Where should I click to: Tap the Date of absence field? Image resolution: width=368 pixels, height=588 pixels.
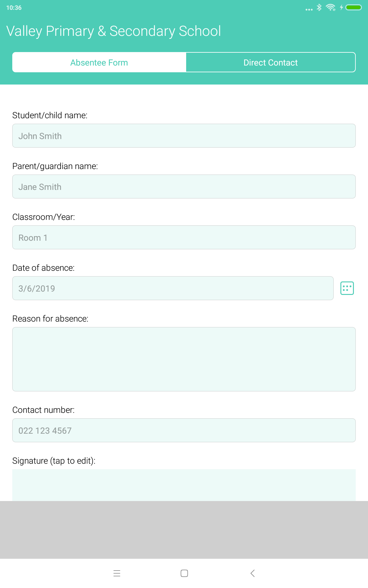173,288
